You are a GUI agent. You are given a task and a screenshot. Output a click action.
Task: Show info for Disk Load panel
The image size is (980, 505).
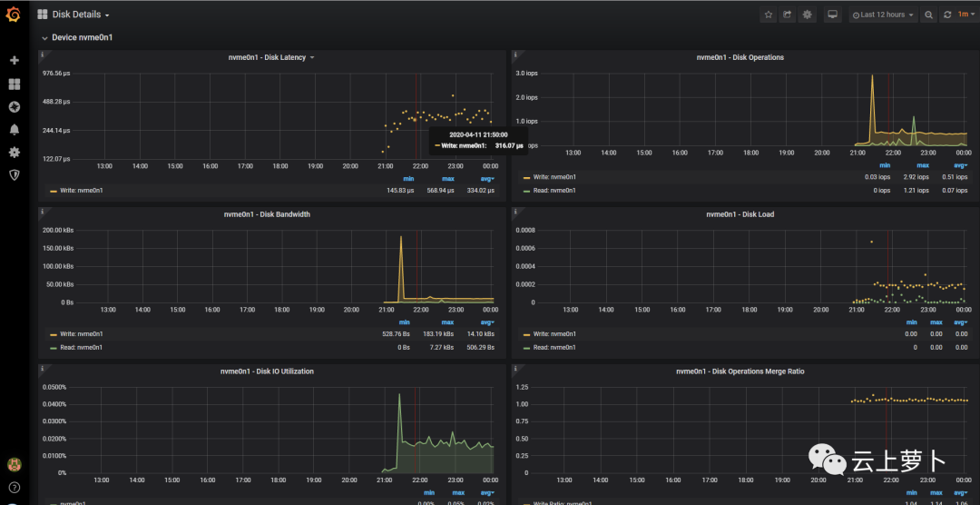click(x=515, y=212)
